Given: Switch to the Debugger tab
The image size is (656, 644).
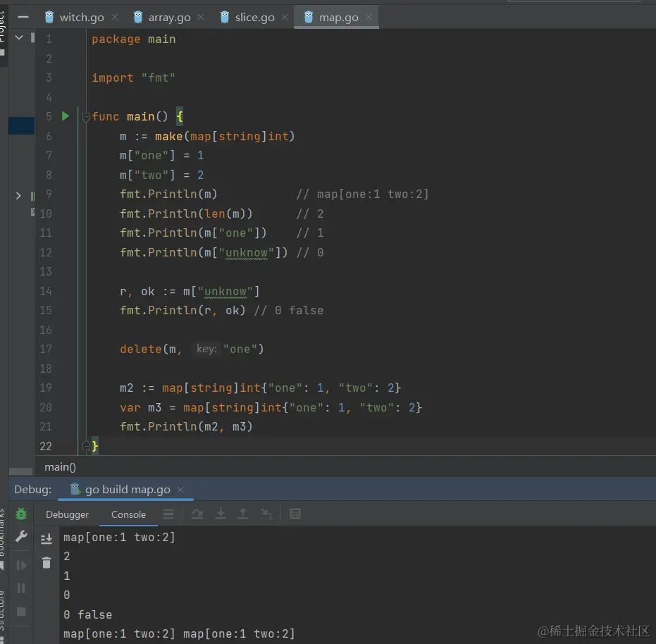Looking at the screenshot, I should pos(67,514).
